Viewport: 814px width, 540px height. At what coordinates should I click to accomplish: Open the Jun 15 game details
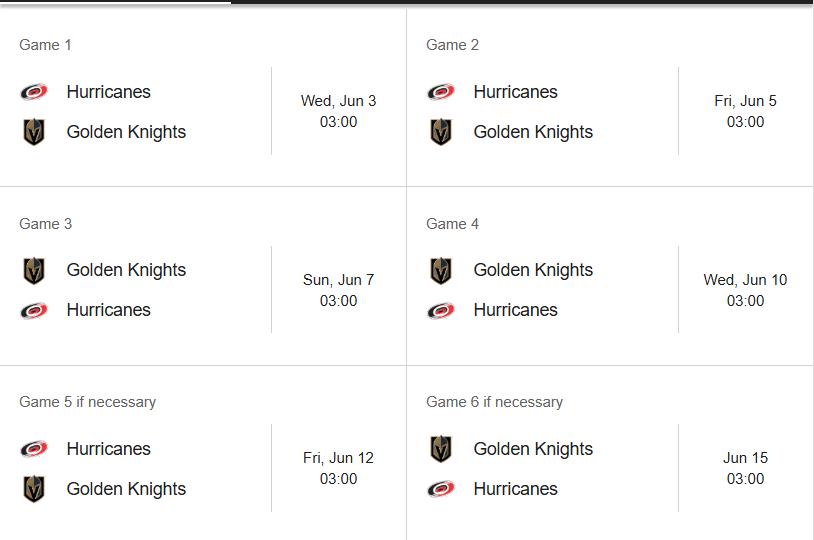click(745, 468)
